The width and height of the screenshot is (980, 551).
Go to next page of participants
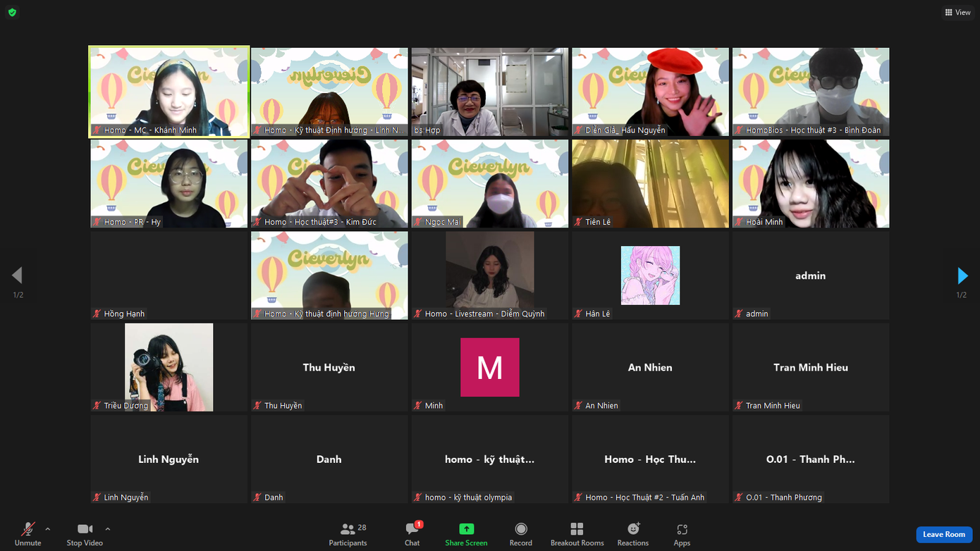(962, 275)
